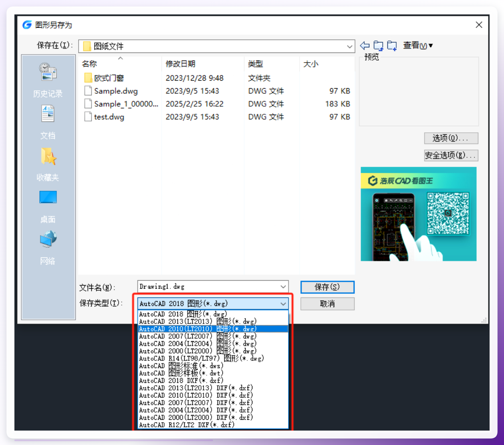
Task: Choose AutoCAD 2013(LT2013) 图形(*.dwg) option
Action: click(213, 322)
